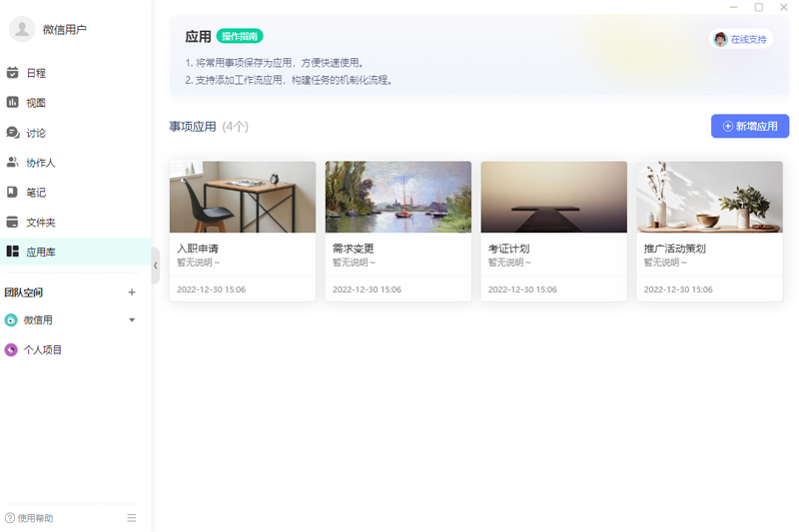Viewport: 799px width, 532px height.
Task: Open the 日程 calendar icon in sidebar
Action: (13, 73)
